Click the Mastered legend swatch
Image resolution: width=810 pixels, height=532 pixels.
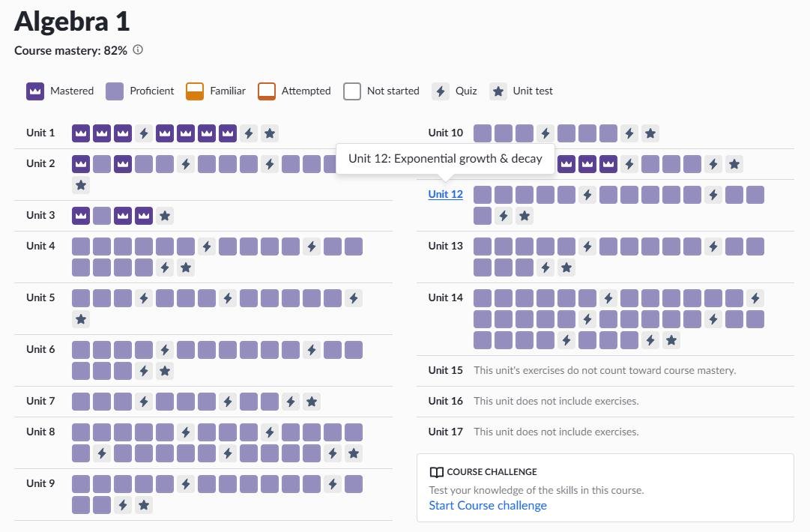(x=34, y=91)
